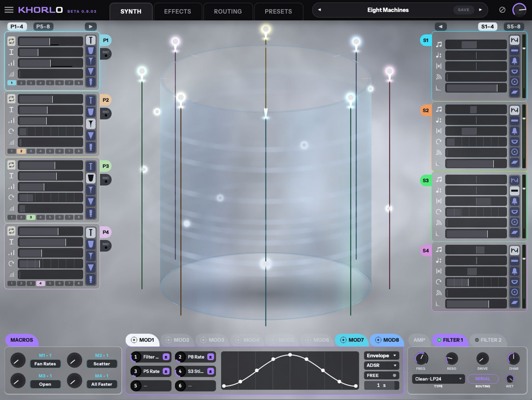Open the Clean·LP24 filter type dropdown
This screenshot has height=400, width=532.
pyautogui.click(x=438, y=379)
